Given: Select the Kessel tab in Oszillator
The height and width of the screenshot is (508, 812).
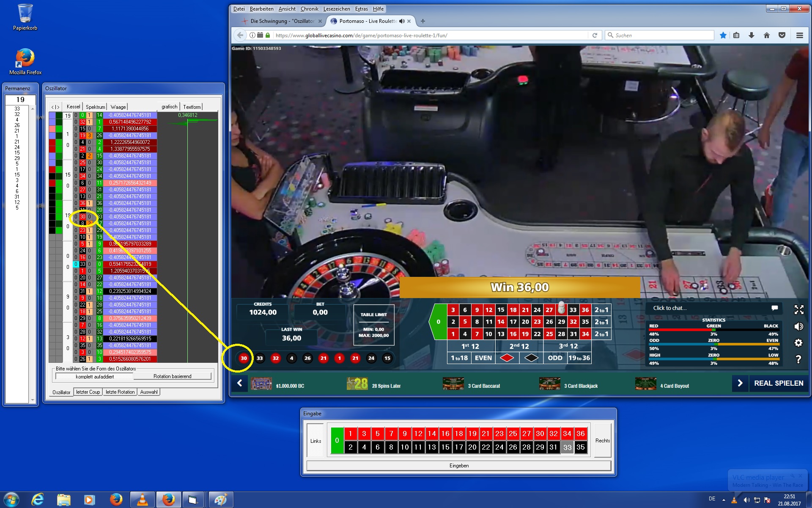Looking at the screenshot, I should (73, 107).
